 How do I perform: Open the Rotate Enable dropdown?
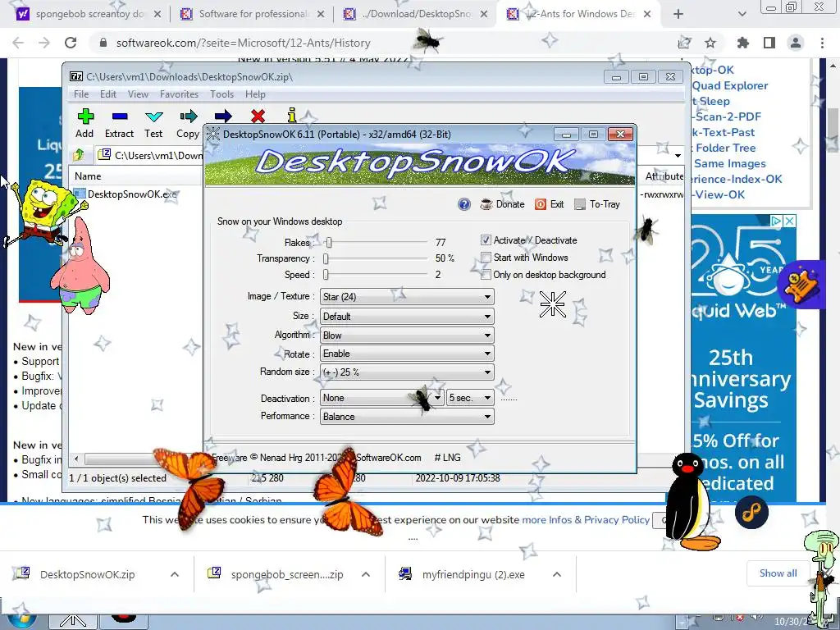click(x=407, y=354)
